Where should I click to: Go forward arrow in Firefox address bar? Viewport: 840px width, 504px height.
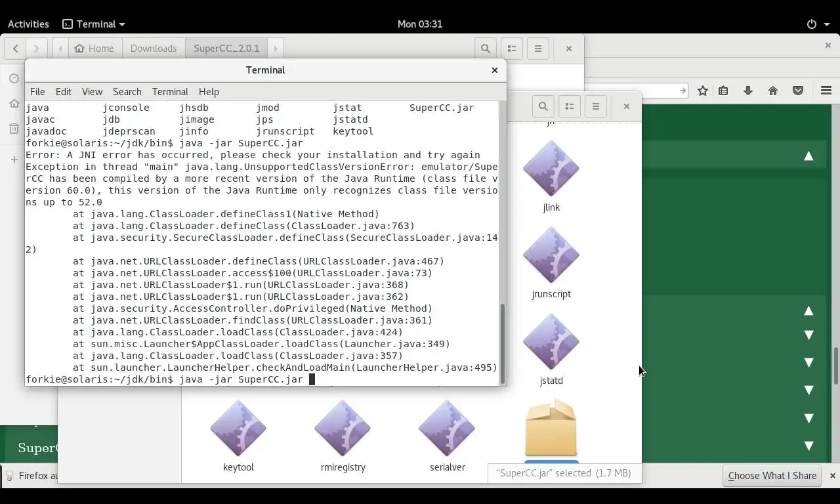(x=683, y=91)
